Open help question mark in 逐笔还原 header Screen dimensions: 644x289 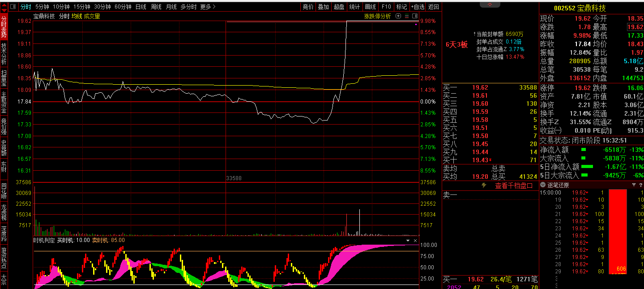pos(640,185)
